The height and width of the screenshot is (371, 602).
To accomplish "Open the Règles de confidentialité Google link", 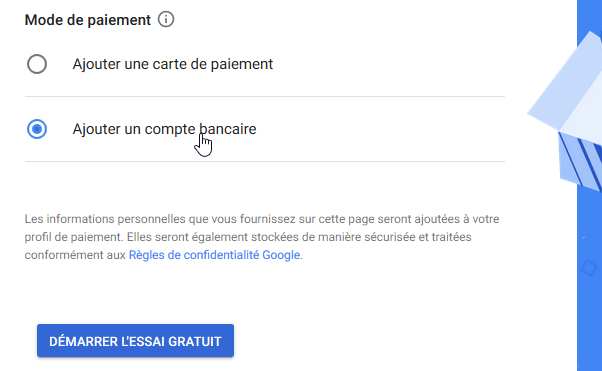I will pyautogui.click(x=214, y=255).
